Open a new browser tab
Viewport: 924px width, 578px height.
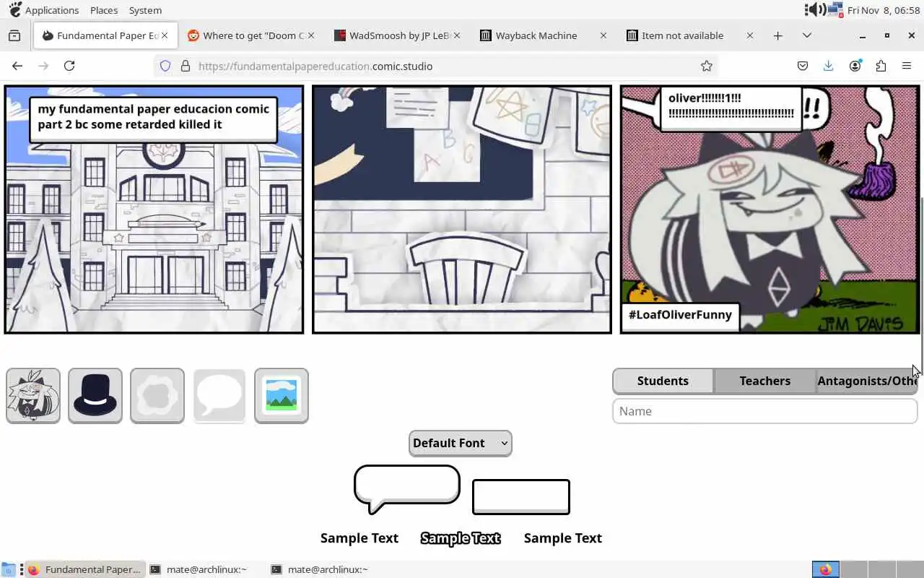pyautogui.click(x=777, y=35)
